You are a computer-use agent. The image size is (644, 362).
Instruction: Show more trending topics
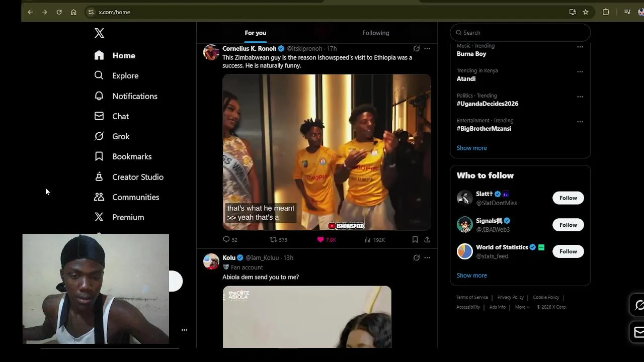[x=471, y=148]
